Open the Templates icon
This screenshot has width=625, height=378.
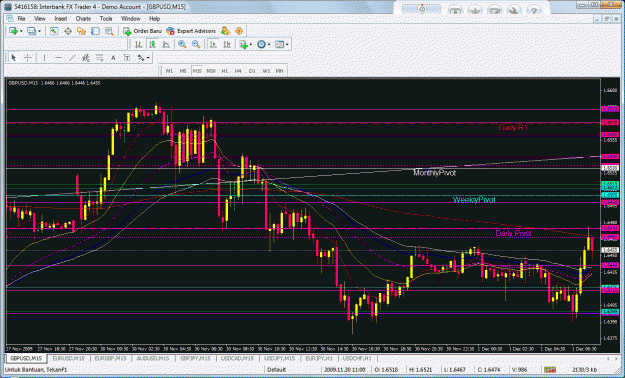pos(279,45)
